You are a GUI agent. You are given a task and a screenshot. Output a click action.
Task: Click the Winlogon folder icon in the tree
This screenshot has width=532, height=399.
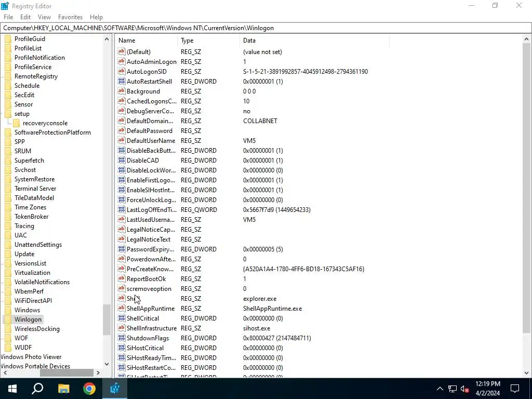8,320
